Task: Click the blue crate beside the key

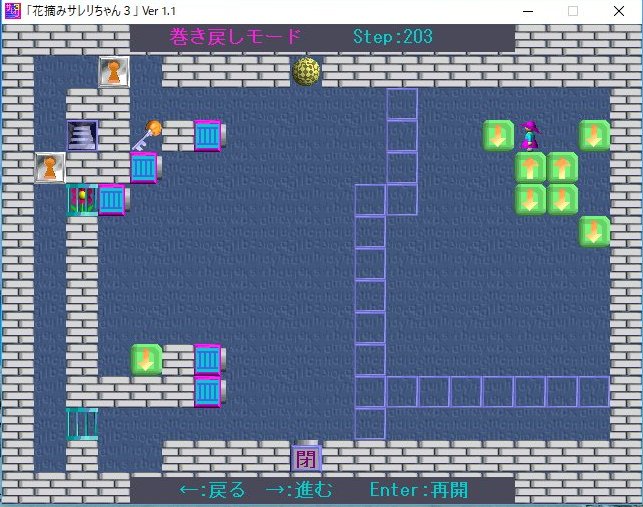Action: pos(208,135)
